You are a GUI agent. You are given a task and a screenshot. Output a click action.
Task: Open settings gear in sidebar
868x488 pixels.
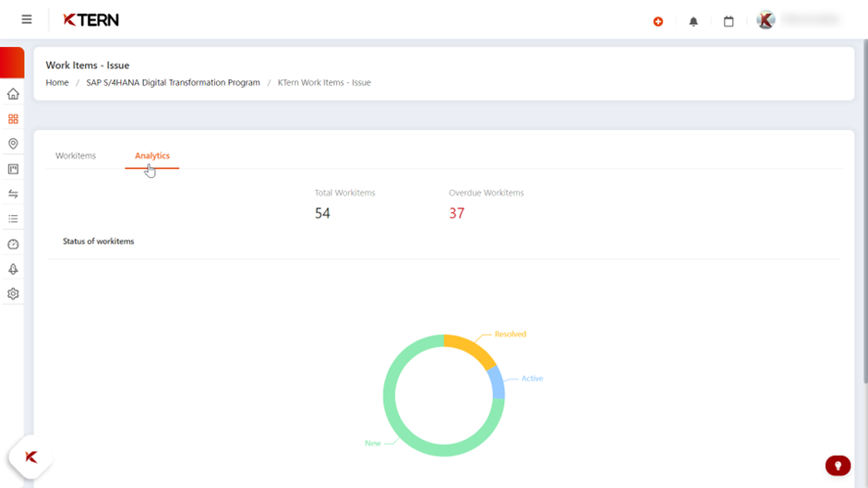pyautogui.click(x=13, y=293)
